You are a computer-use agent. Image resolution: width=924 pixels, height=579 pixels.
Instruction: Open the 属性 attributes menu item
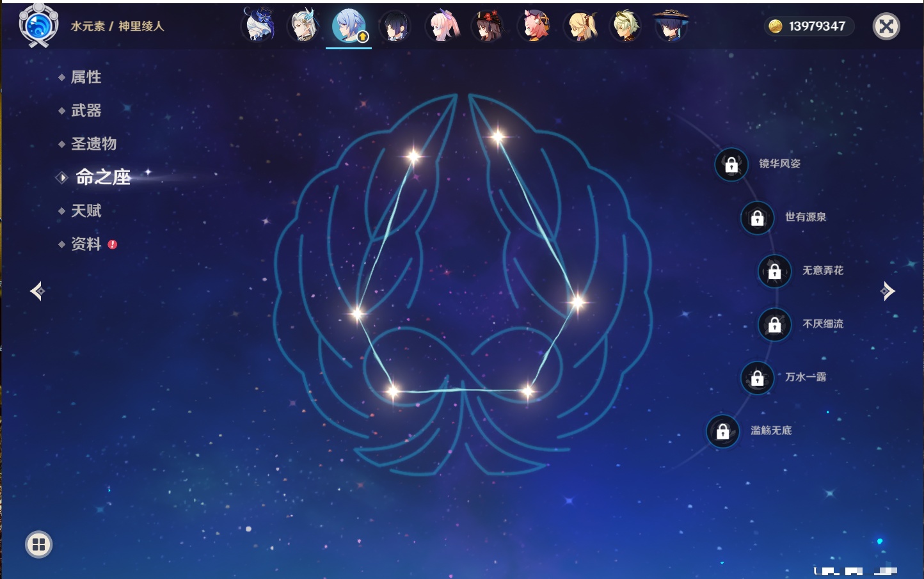coord(86,77)
